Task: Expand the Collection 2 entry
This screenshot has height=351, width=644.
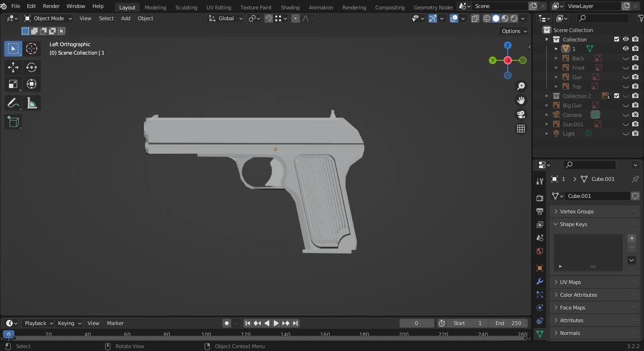Action: (x=546, y=96)
